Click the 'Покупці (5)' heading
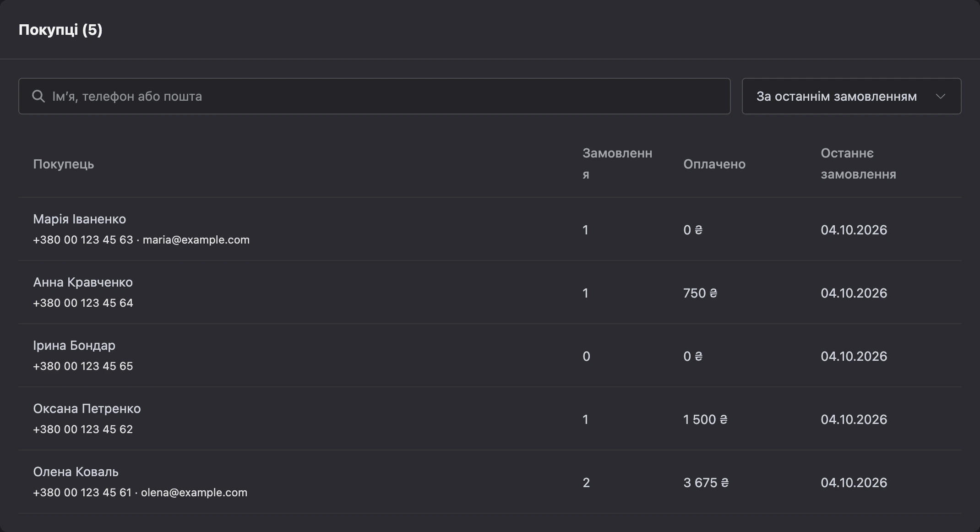Image resolution: width=980 pixels, height=532 pixels. pyautogui.click(x=60, y=30)
